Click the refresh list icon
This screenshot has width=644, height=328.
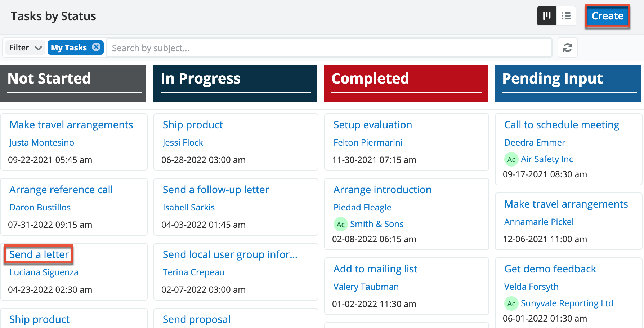567,48
